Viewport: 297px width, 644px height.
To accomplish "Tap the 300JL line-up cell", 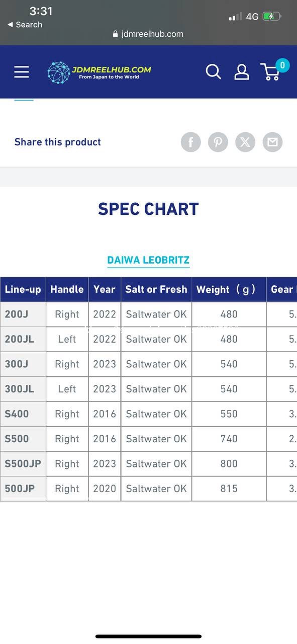I will (x=23, y=389).
